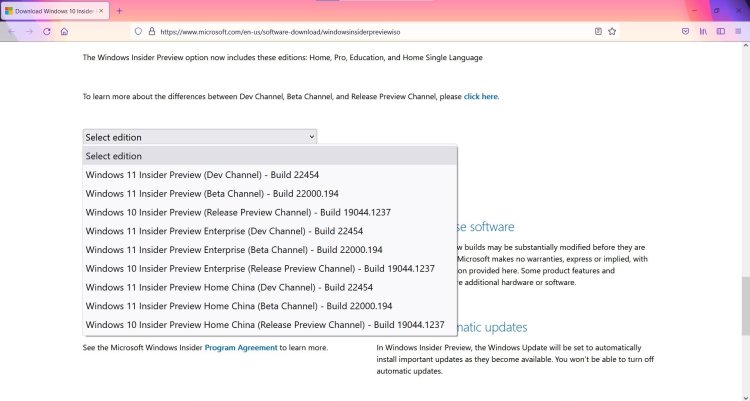The image size is (750, 401).
Task: Select Windows 11 Insider Preview Enterprise (Beta Channel)
Action: click(x=270, y=250)
